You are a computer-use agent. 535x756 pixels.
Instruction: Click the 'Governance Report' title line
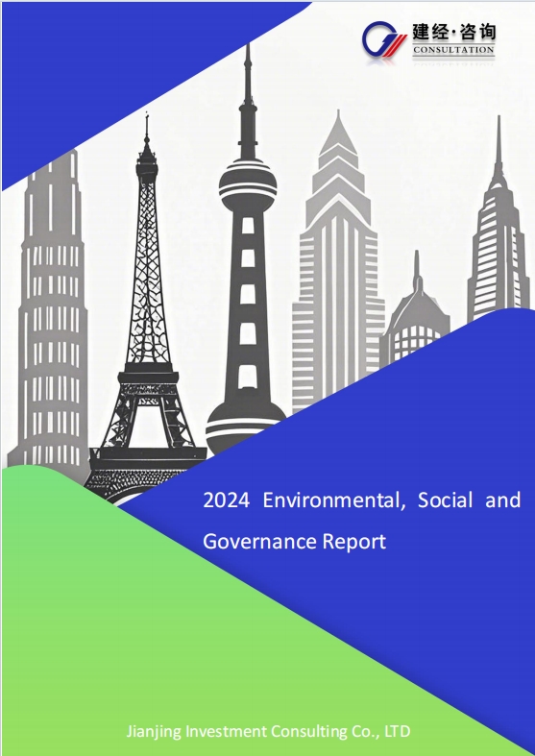click(295, 542)
